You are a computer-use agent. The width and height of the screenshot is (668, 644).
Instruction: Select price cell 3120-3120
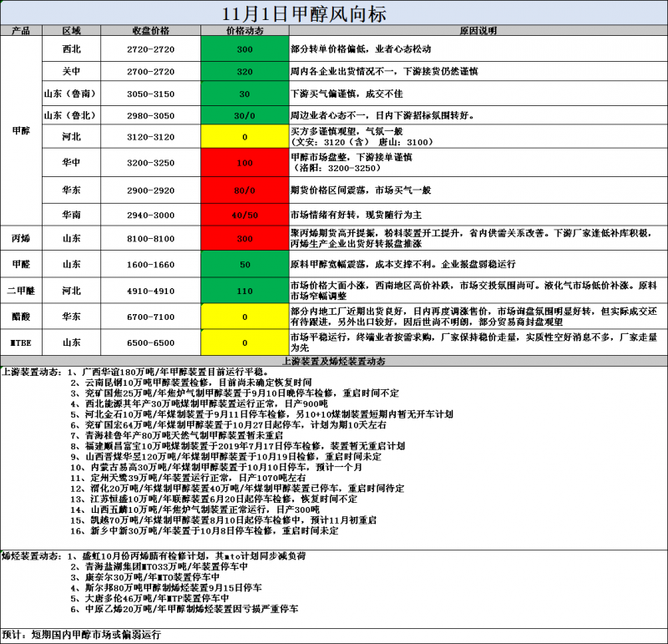[x=151, y=137]
